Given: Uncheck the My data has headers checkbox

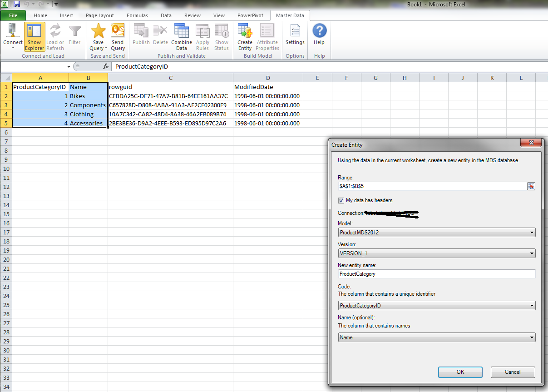Looking at the screenshot, I should [x=341, y=200].
